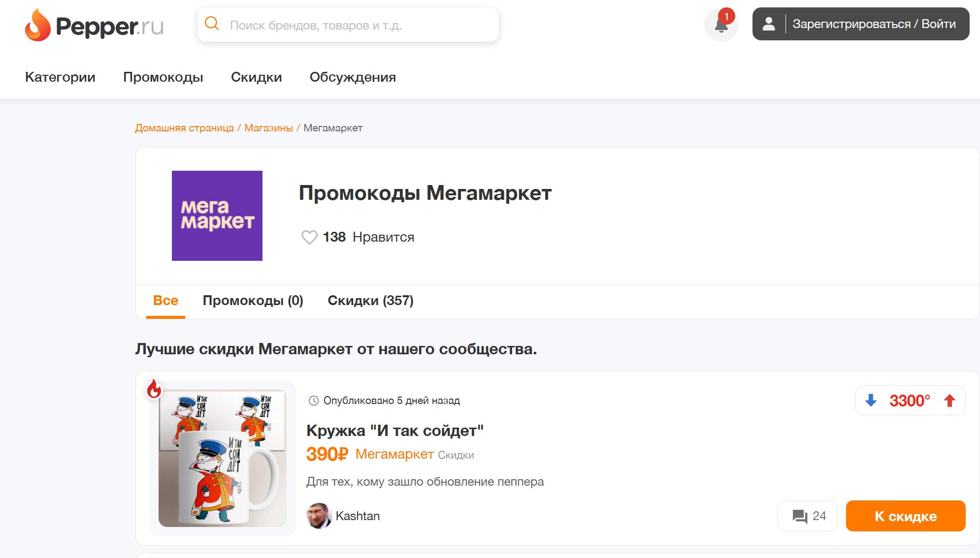
Task: Follow the Домашняя страница breadcrumb
Action: 185,128
